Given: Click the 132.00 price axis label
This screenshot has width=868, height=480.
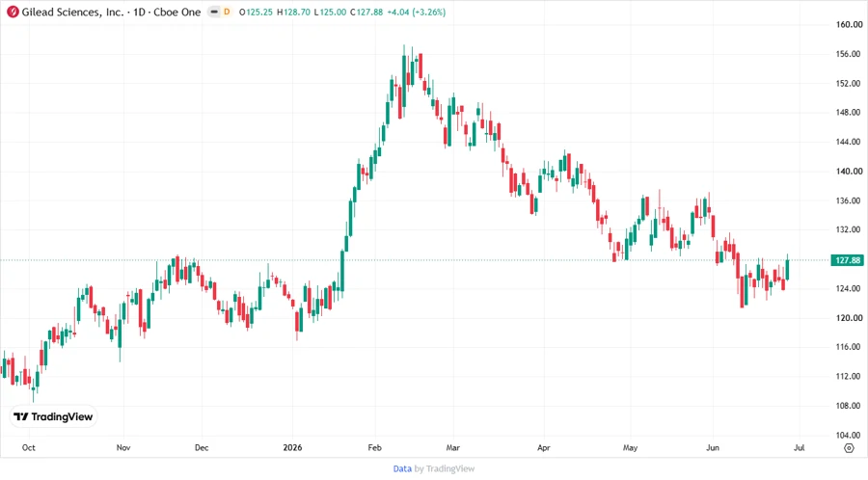Looking at the screenshot, I should click(849, 229).
